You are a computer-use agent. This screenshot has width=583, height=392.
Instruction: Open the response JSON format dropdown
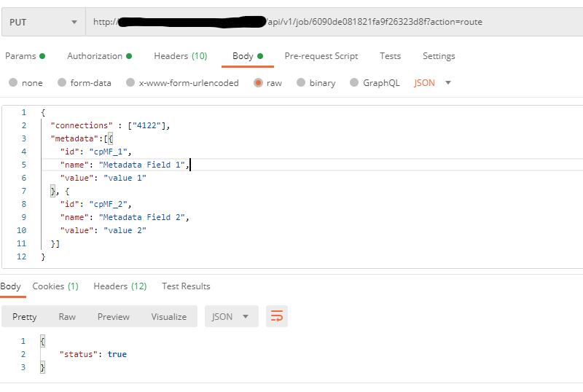(231, 316)
